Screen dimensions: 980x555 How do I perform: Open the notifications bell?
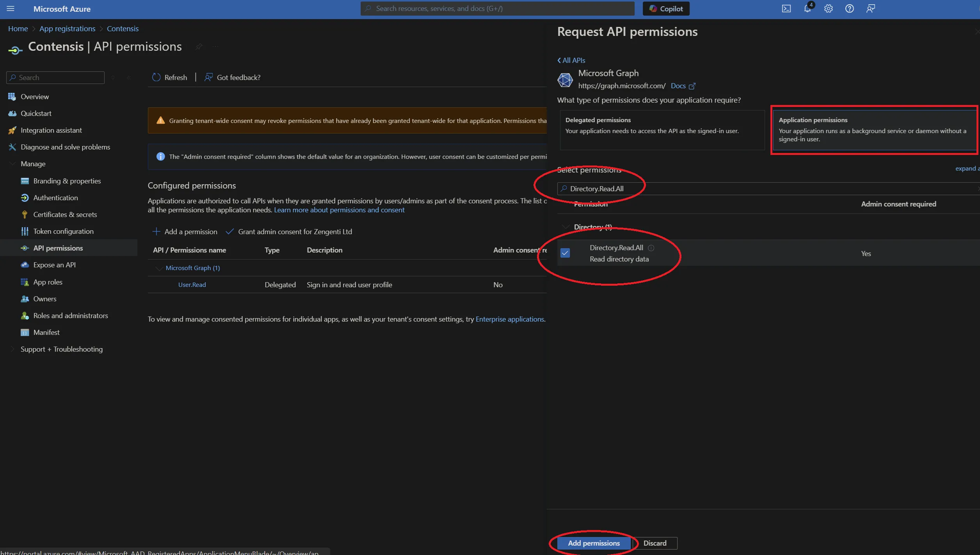(x=807, y=9)
